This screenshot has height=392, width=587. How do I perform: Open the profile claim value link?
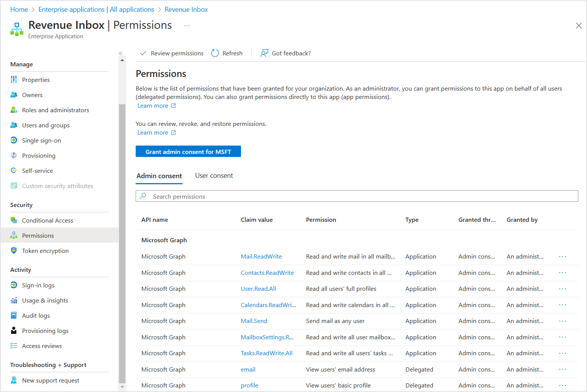coord(249,386)
